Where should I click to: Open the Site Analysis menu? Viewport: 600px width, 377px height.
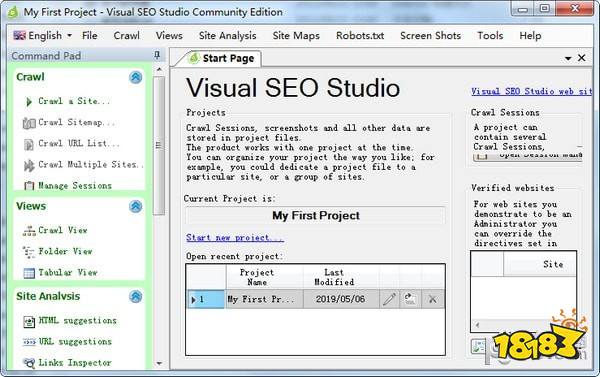point(227,36)
